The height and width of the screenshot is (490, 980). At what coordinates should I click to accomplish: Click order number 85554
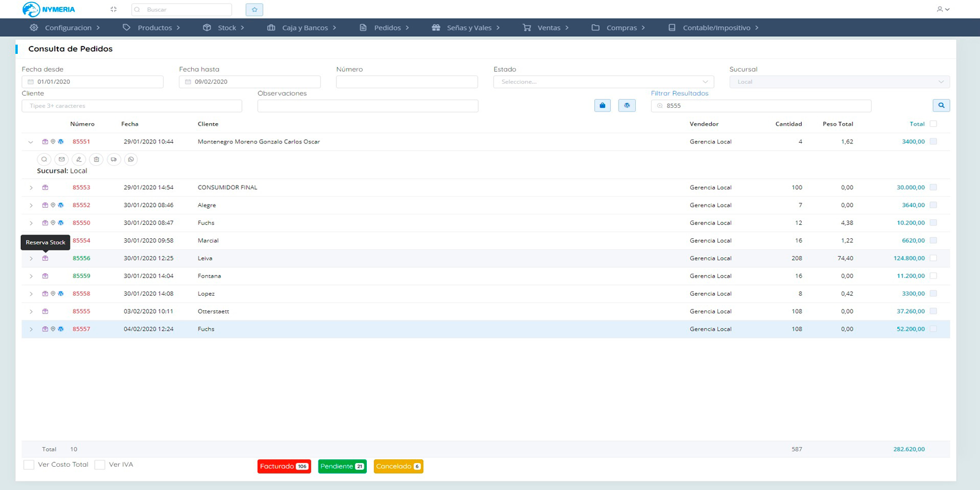pyautogui.click(x=81, y=241)
